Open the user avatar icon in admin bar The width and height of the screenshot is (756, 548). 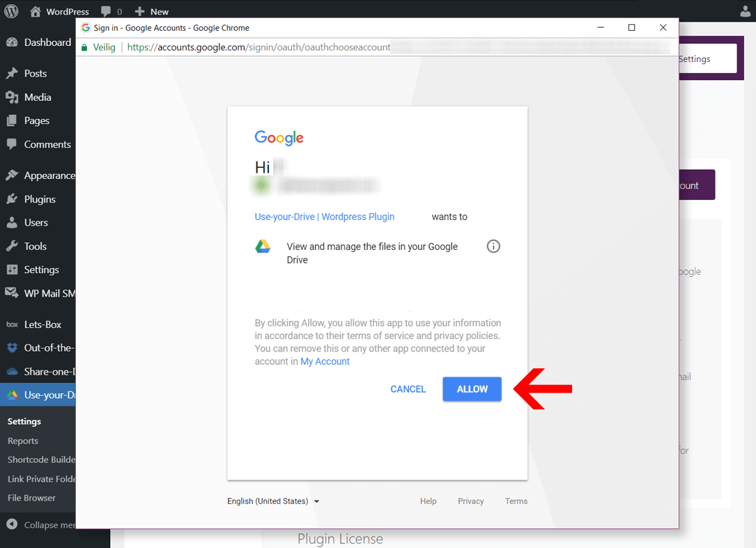[x=746, y=11]
